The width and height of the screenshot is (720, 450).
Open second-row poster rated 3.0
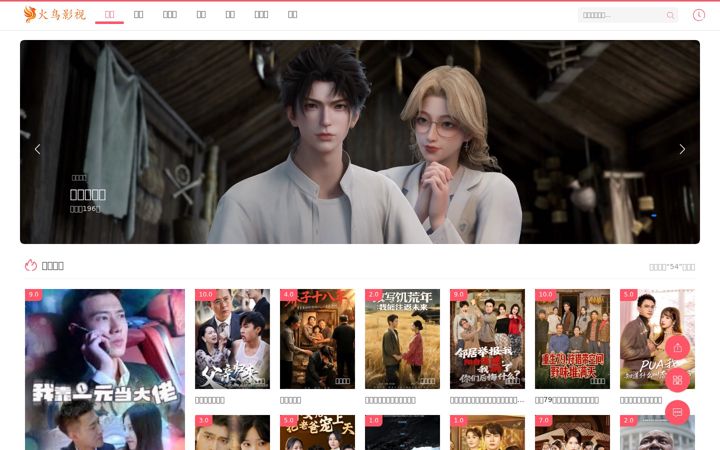(232, 433)
